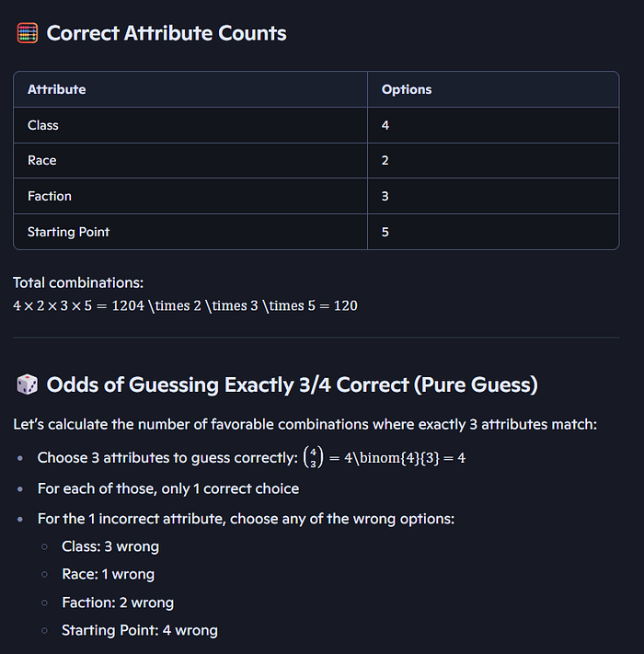Click the 'Faction: 2 wrong' bullet
The height and width of the screenshot is (654, 644).
118,602
